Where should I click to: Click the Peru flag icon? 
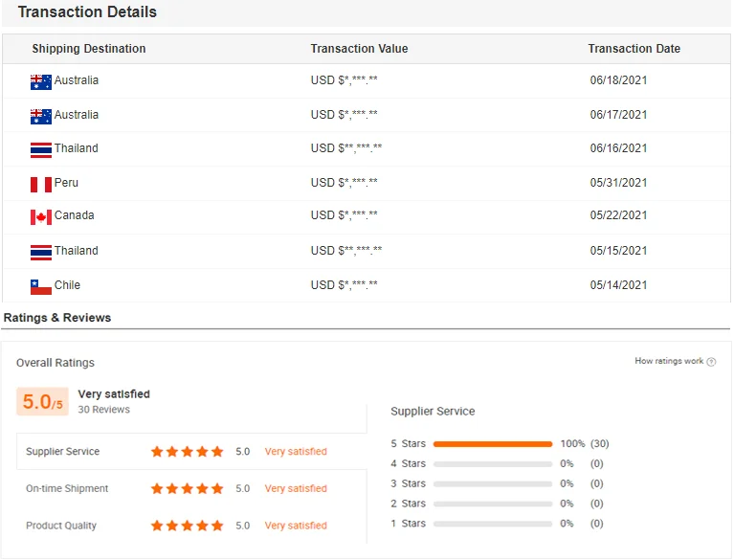click(x=41, y=185)
